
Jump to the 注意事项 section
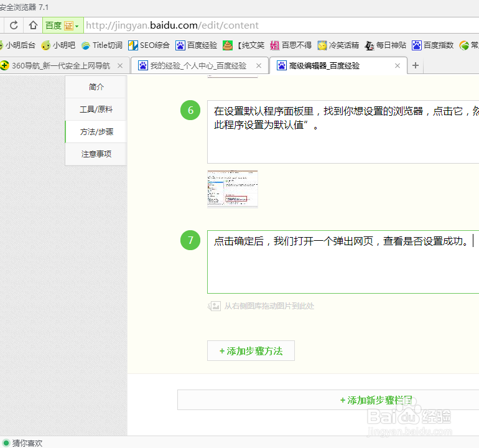(96, 154)
